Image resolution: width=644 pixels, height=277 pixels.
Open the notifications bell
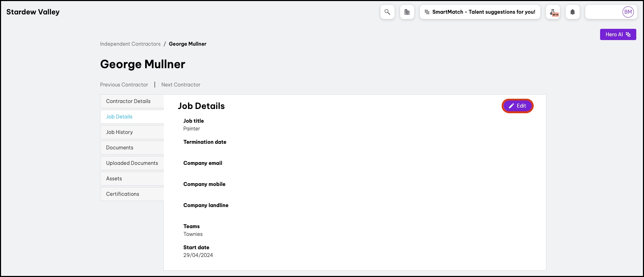(572, 12)
